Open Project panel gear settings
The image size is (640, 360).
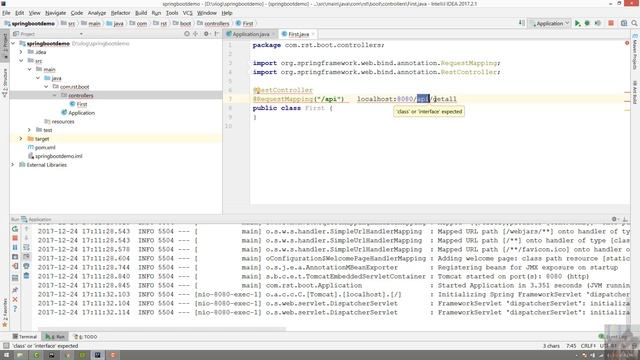click(x=206, y=34)
